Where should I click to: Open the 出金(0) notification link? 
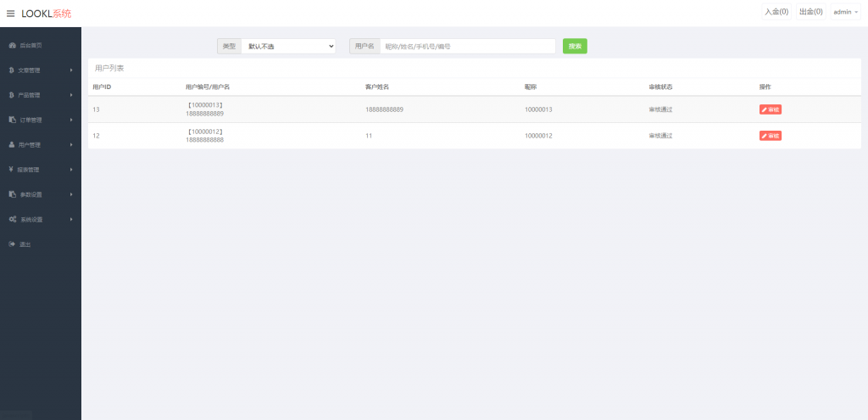811,12
